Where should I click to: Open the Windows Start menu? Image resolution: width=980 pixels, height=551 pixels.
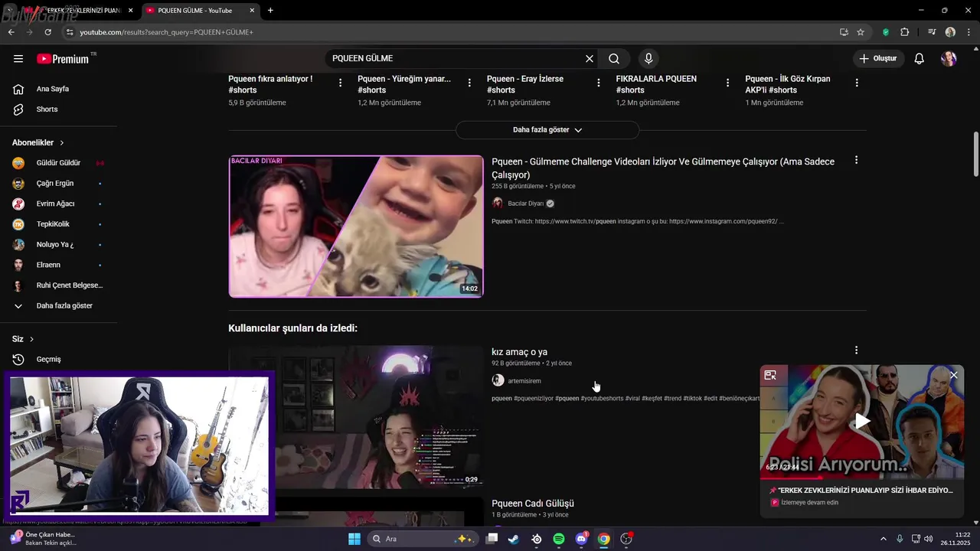[354, 539]
